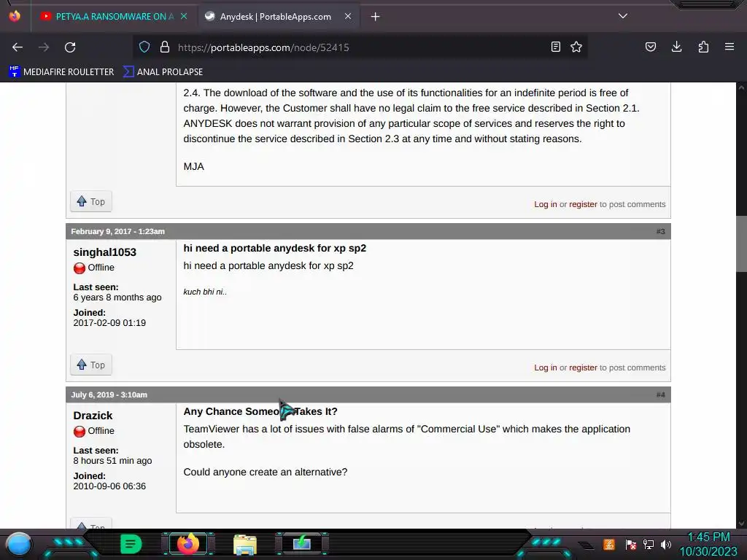Click the scrollbar up arrow
747x560 pixels.
click(x=741, y=87)
